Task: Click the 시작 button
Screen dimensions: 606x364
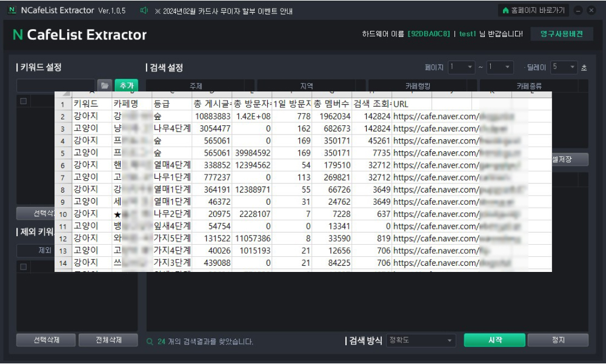Action: click(x=494, y=340)
